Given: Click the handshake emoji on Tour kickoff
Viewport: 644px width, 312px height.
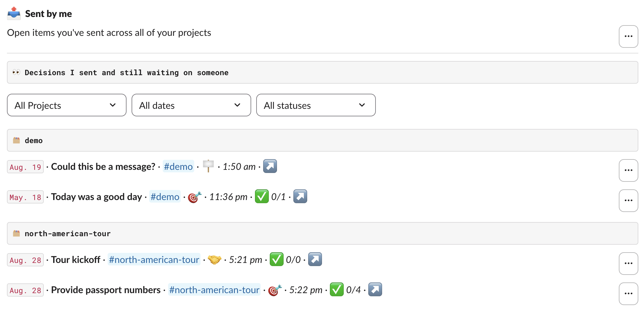Looking at the screenshot, I should click(x=215, y=259).
